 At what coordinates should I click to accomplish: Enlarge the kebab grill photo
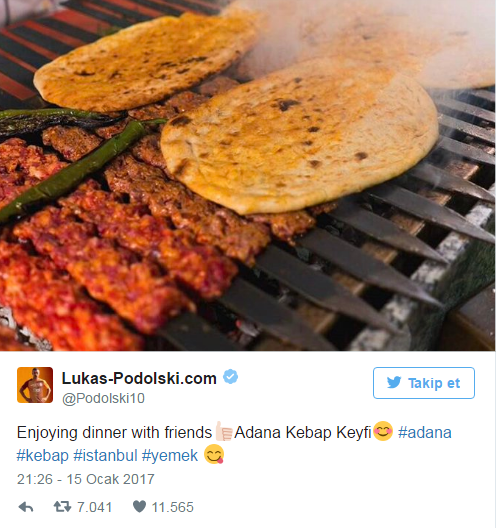[x=248, y=175]
